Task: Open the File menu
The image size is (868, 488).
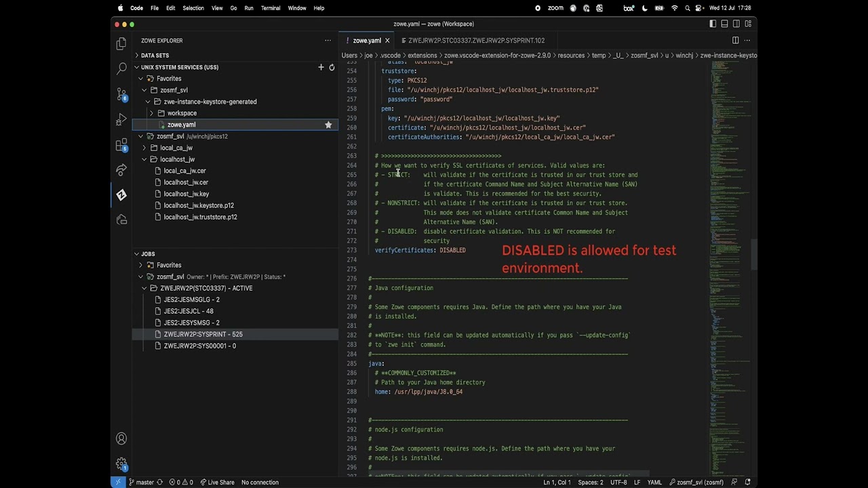Action: point(155,8)
